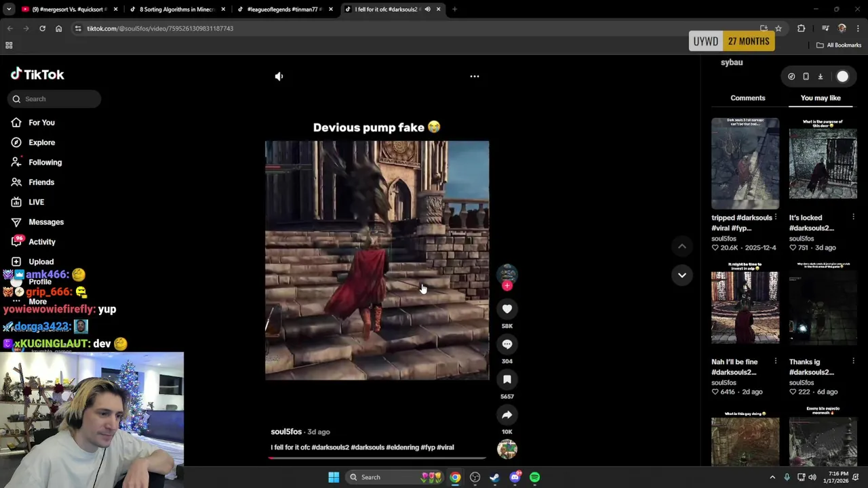Click the music note icon in floating toolbar

(x=791, y=77)
